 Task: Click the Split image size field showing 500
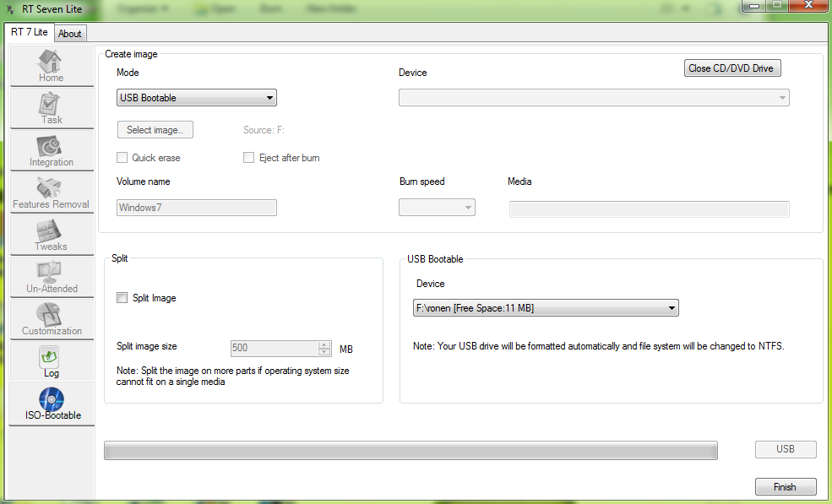point(275,348)
